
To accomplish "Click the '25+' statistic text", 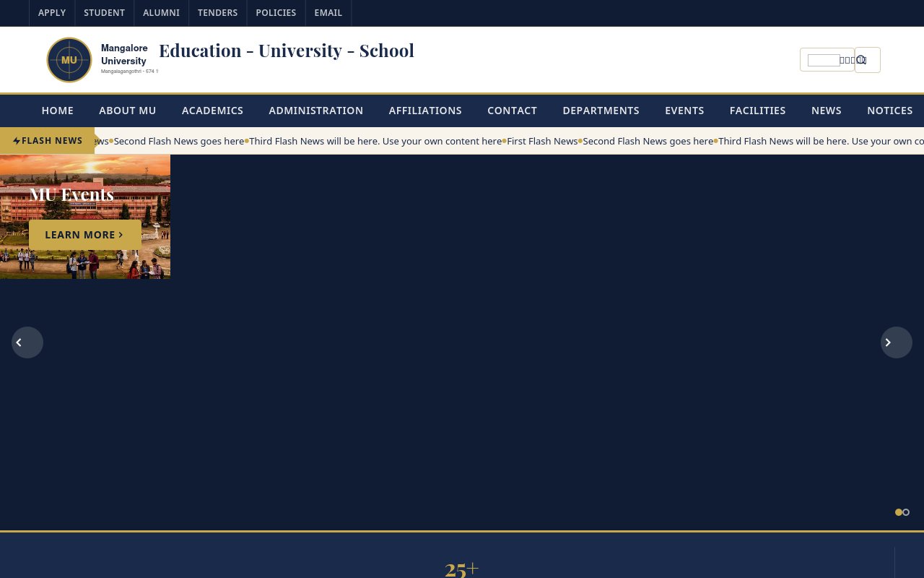I will point(462,569).
